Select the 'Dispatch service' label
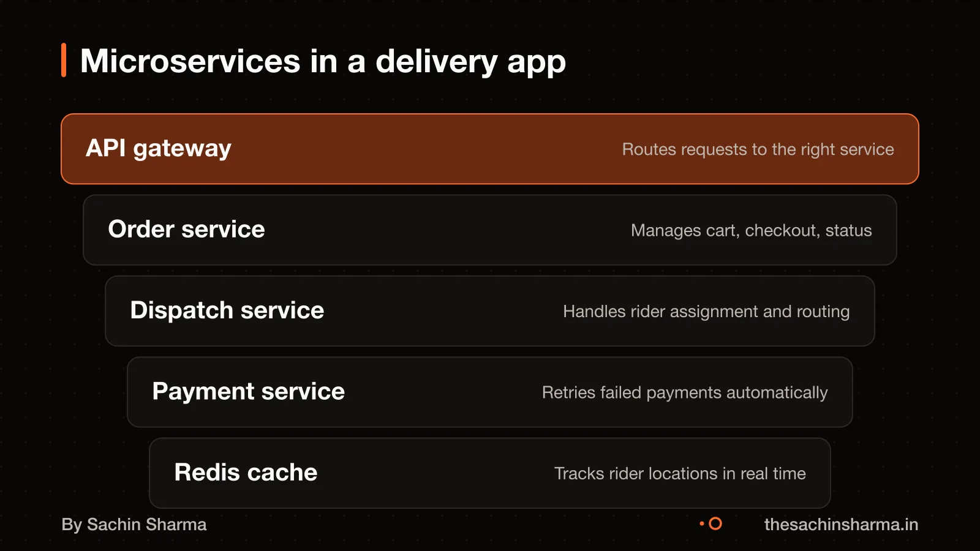Viewport: 980px width, 551px height. tap(227, 310)
